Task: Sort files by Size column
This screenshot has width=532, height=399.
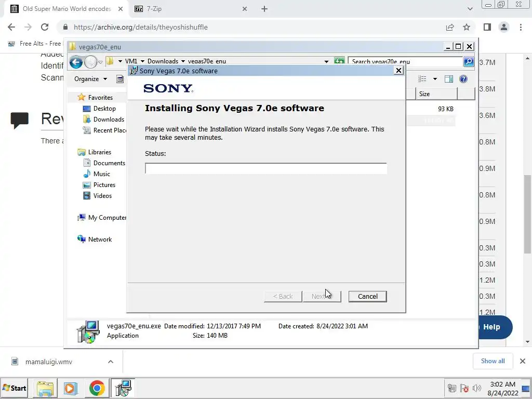Action: 436,94
